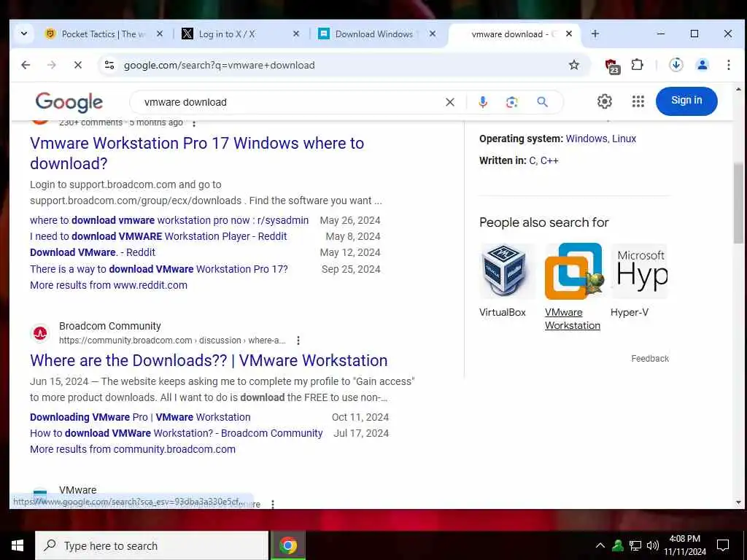This screenshot has height=560, width=747.
Task: Open new tab with plus button
Action: [x=595, y=34]
